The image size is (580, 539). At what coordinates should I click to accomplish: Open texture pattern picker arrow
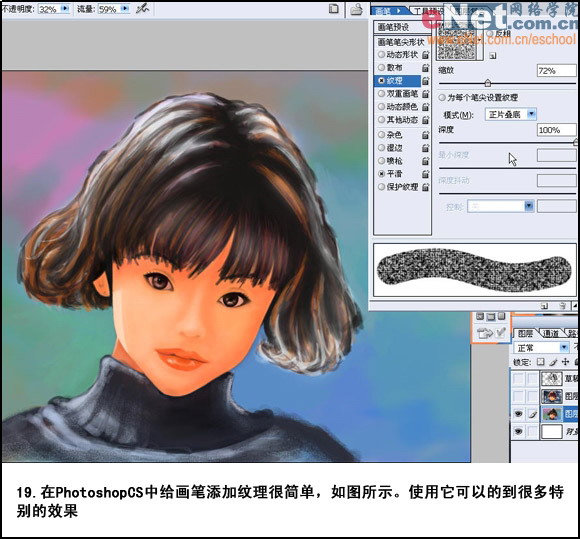[480, 40]
